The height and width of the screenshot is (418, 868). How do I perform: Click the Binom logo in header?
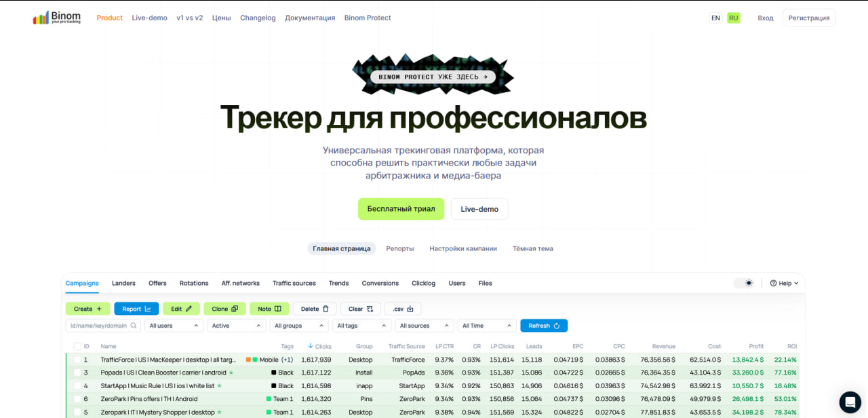[x=57, y=18]
